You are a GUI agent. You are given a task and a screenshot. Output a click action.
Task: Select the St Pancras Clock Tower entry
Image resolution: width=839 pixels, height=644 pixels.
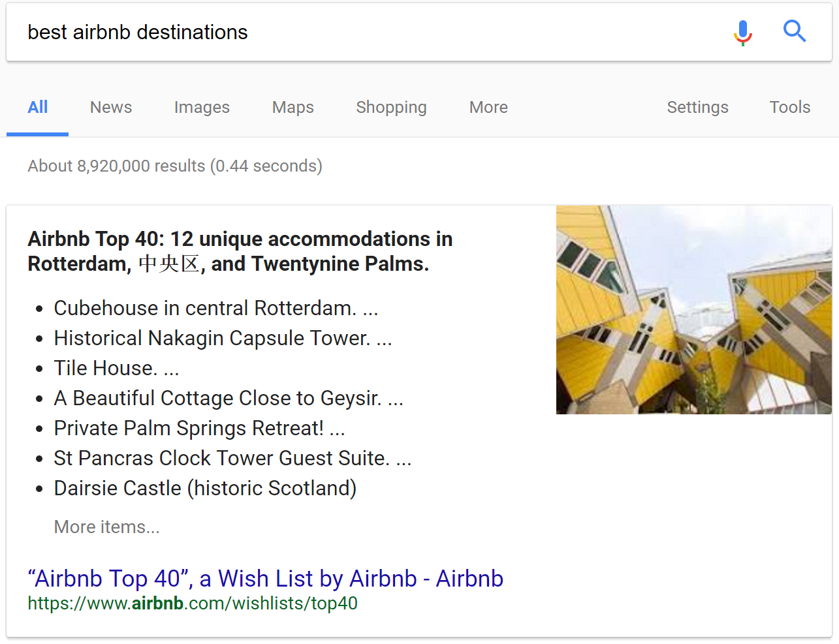point(232,457)
